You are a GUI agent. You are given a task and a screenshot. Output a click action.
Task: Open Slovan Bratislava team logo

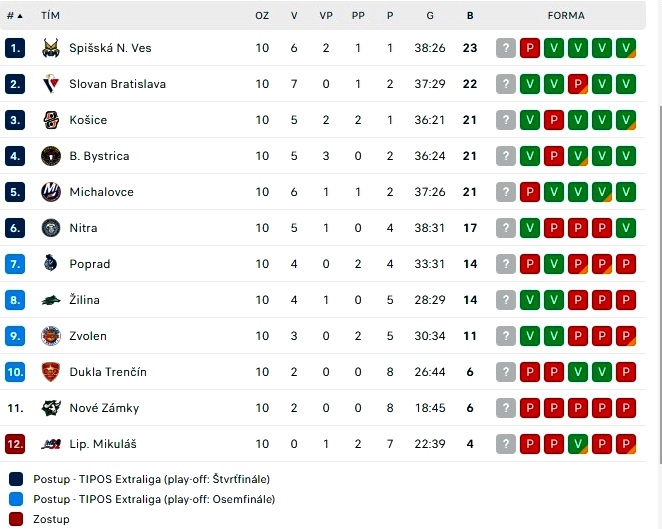pyautogui.click(x=51, y=84)
